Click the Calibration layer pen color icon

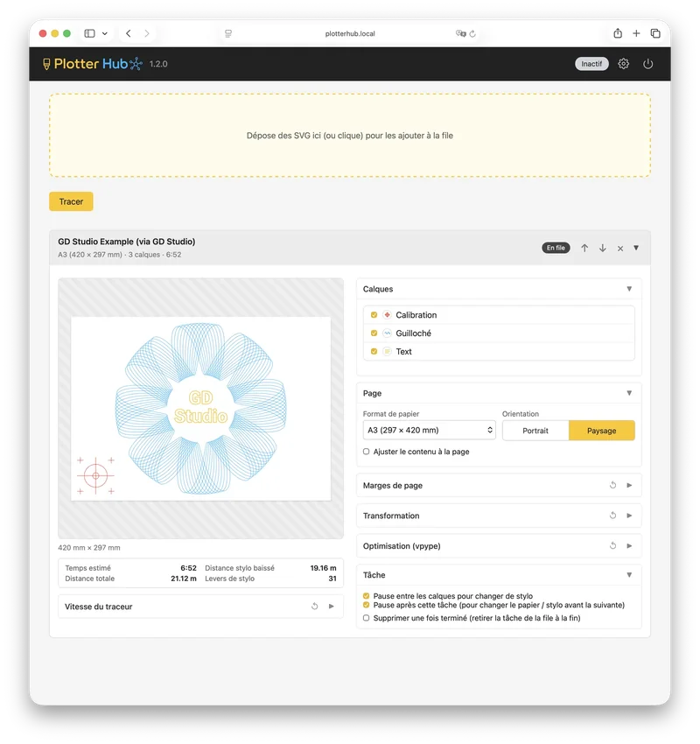[x=387, y=314]
